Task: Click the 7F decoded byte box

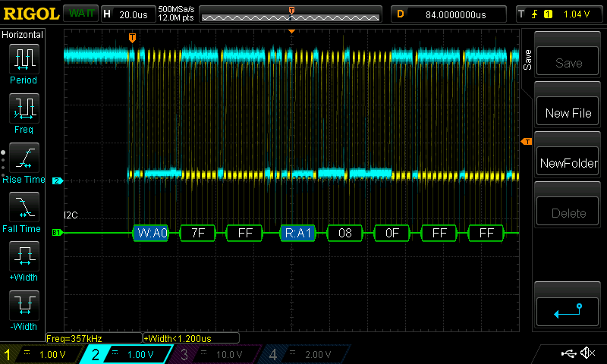Action: click(x=198, y=233)
